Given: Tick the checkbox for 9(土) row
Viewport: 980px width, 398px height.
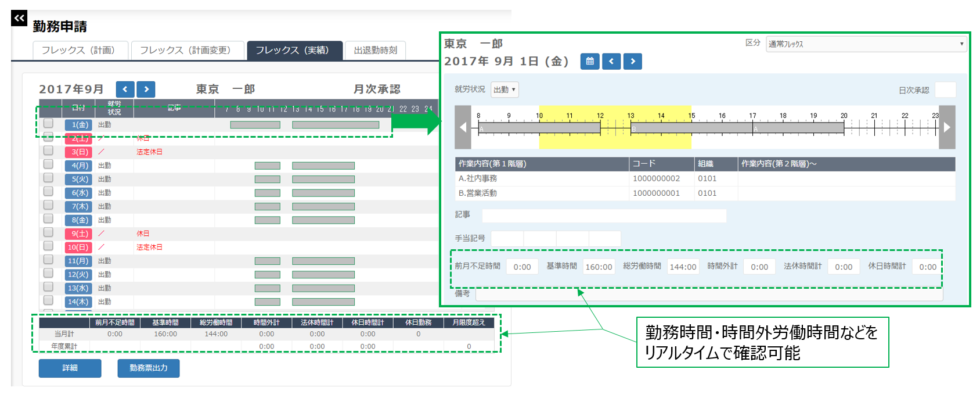Looking at the screenshot, I should click(x=48, y=232).
